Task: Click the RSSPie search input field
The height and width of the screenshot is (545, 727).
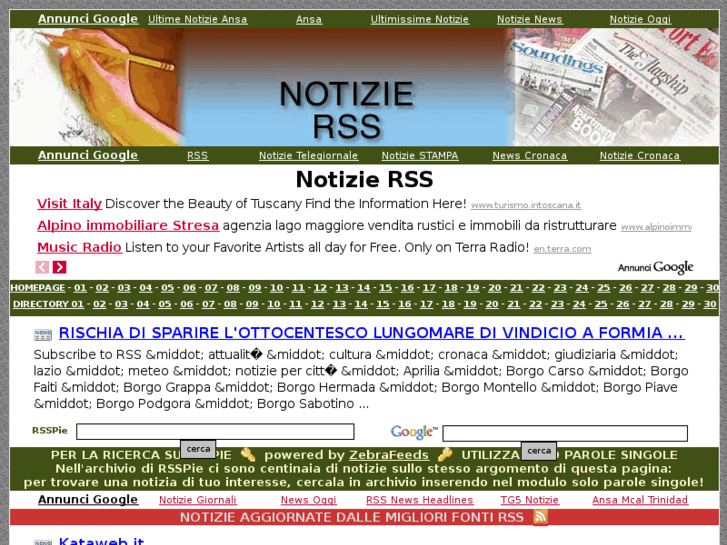Action: point(215,431)
